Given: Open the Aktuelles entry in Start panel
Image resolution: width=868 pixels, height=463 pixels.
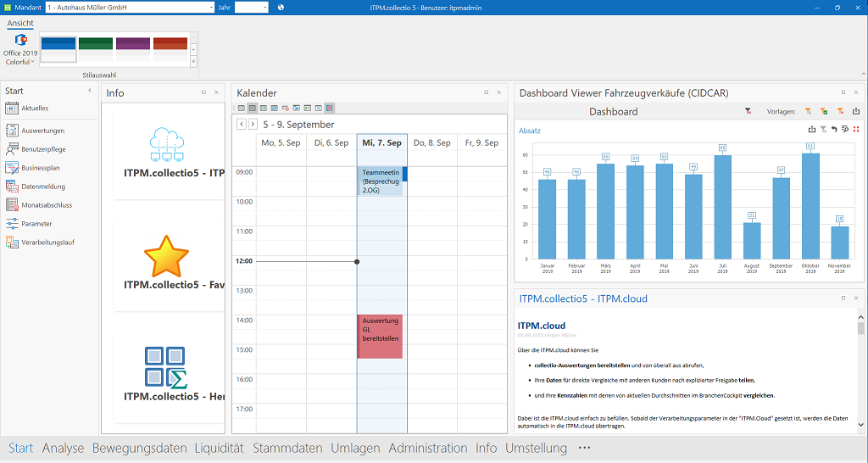Looking at the screenshot, I should tap(26, 109).
